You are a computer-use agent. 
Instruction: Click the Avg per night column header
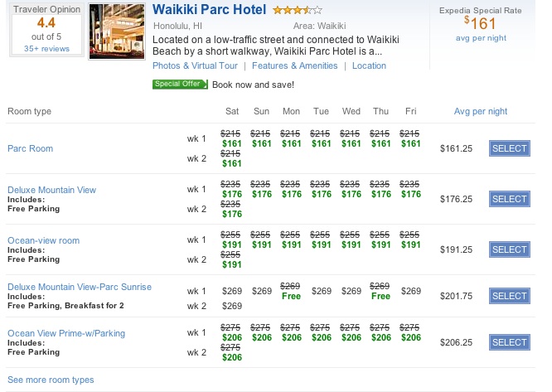pos(481,111)
